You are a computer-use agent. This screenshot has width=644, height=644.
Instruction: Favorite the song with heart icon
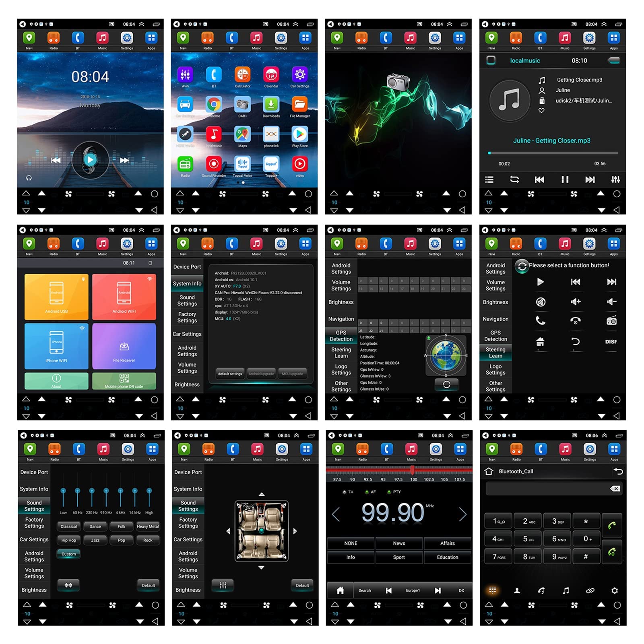(x=542, y=111)
